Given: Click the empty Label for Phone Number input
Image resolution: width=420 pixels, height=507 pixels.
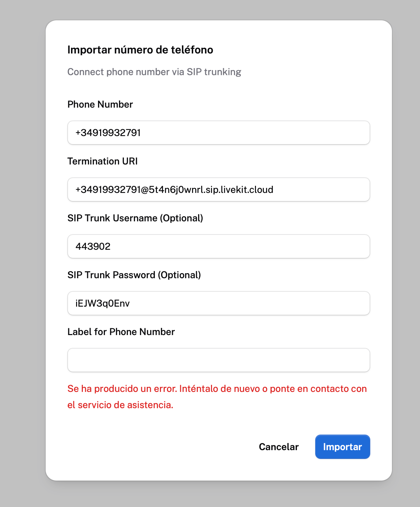Looking at the screenshot, I should (x=219, y=360).
